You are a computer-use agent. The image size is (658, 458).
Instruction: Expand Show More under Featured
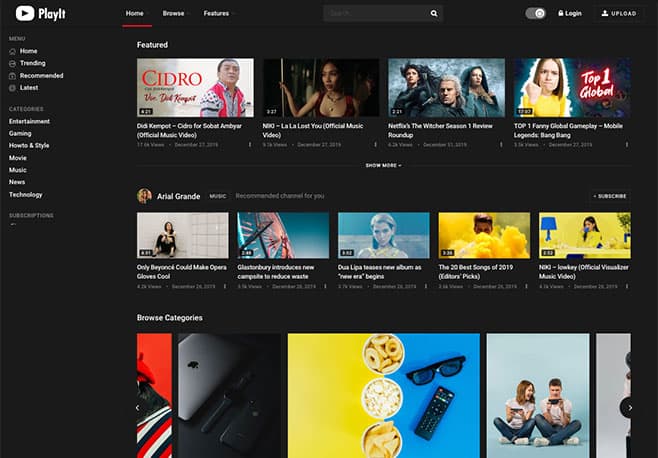click(383, 165)
